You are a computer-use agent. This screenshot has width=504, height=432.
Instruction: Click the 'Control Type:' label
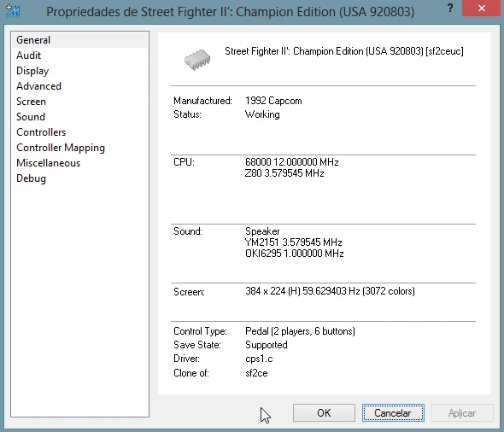200,331
